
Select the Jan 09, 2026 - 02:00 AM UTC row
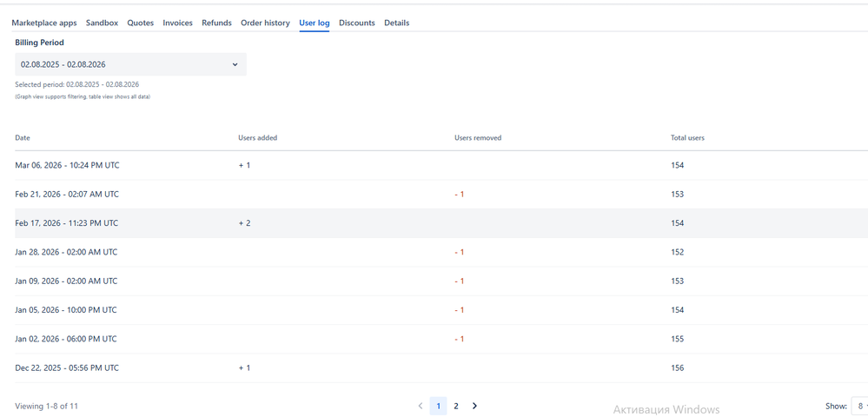point(441,281)
